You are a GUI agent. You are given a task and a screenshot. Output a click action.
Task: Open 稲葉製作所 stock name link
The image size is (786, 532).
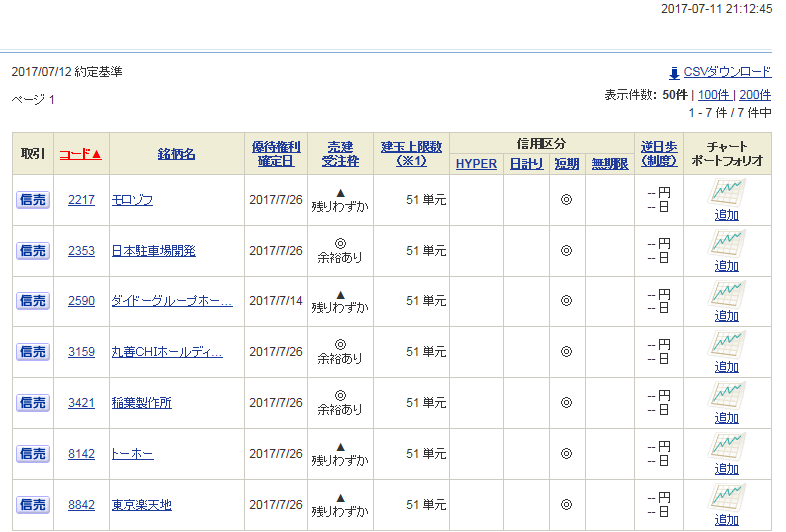pos(141,403)
